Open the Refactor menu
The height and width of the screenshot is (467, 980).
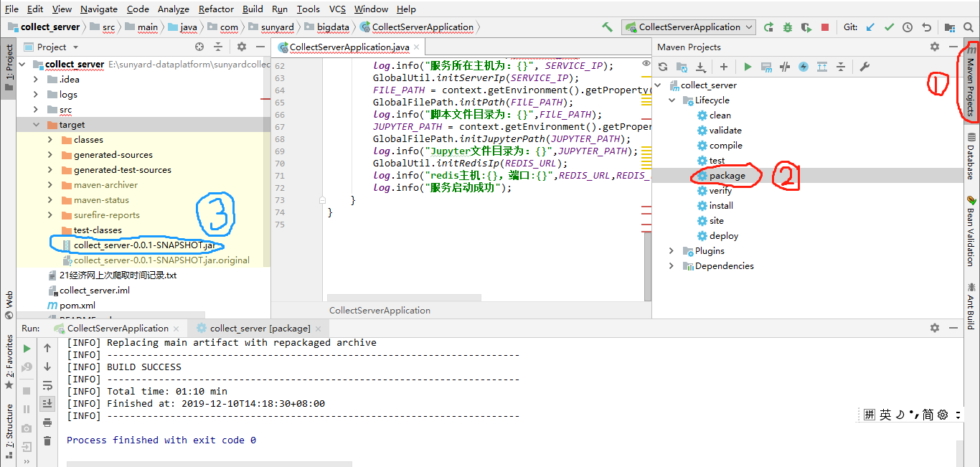(x=216, y=9)
